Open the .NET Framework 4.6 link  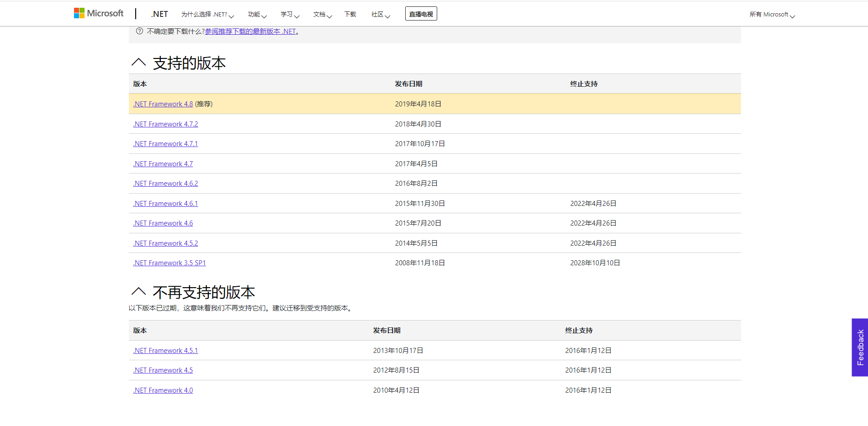(x=163, y=223)
